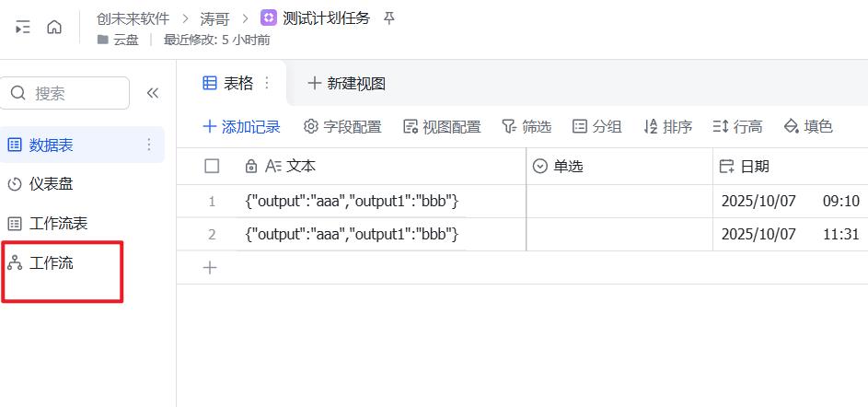
Task: Click the purple 测试计划任务 document icon
Action: pos(268,18)
